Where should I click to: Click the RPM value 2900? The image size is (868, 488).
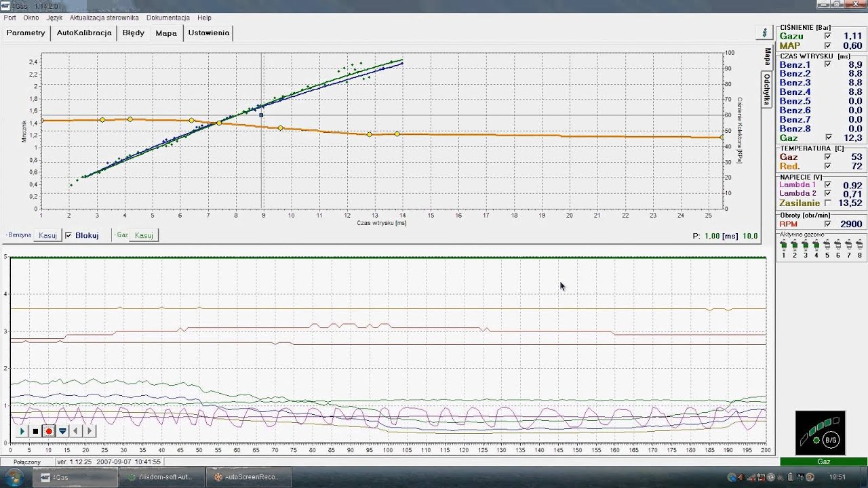click(852, 224)
